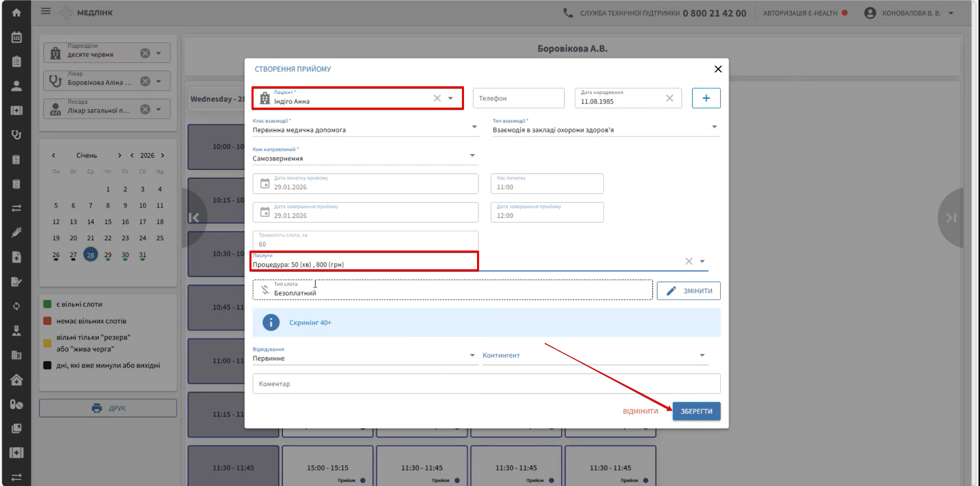The height and width of the screenshot is (486, 980).
Task: Select January 29 in the calendar
Action: point(108,255)
